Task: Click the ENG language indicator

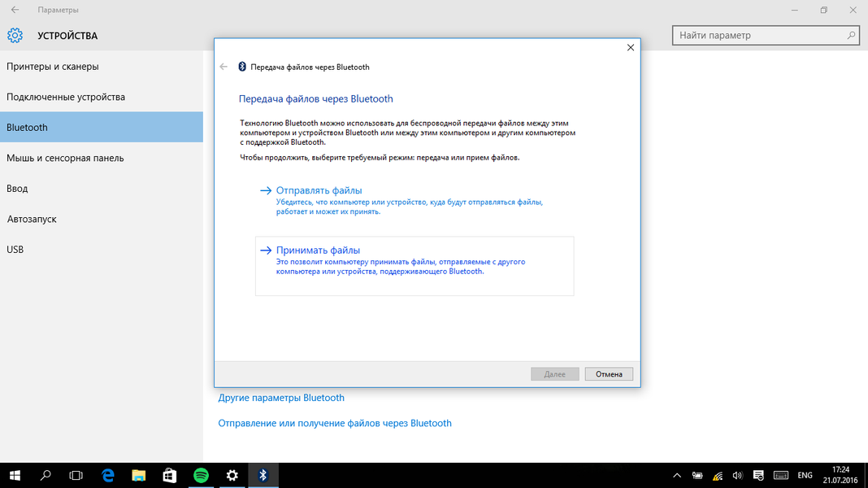Action: pos(805,475)
